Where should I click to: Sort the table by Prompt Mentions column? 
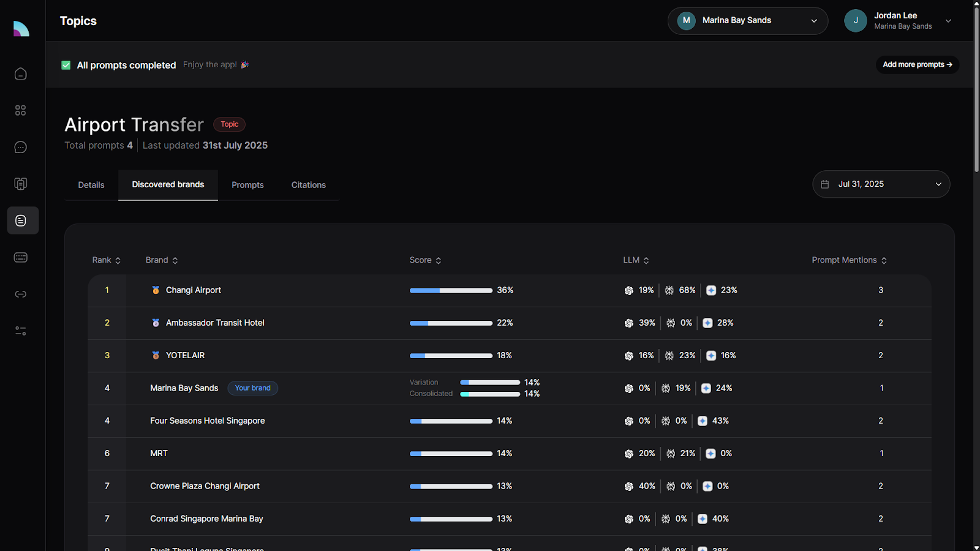pos(849,260)
